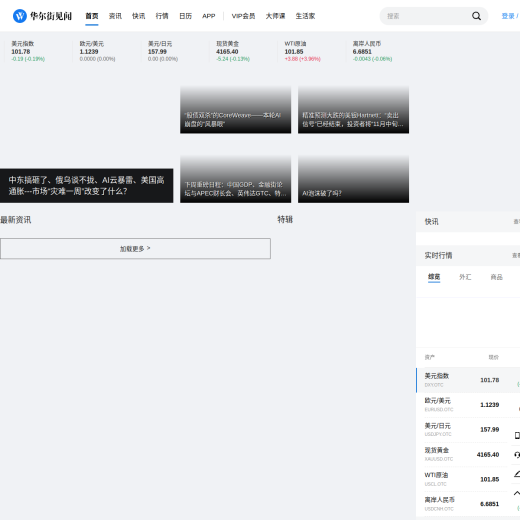Click the 现价 column header
Screen dimensions: 520x520
[x=494, y=357]
